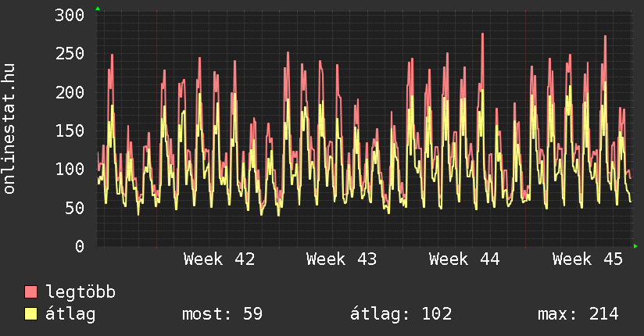Click the legtöbb legend text label
Viewport: 644px width, 336px height.
pos(81,292)
